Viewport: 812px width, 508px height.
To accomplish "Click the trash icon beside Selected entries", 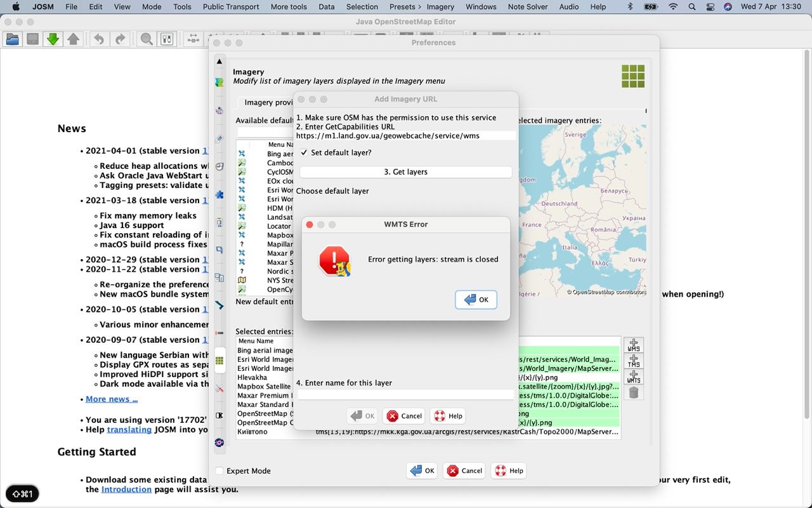I will pyautogui.click(x=634, y=393).
